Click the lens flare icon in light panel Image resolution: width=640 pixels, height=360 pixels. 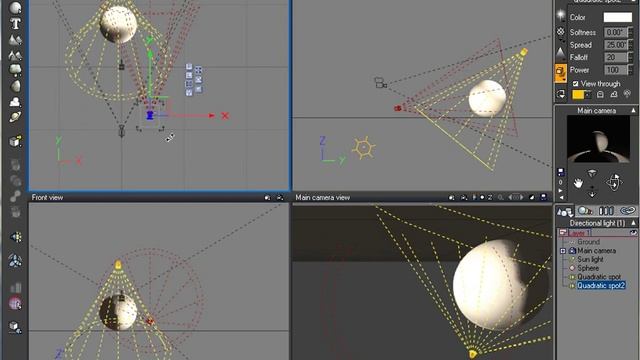pos(561,15)
